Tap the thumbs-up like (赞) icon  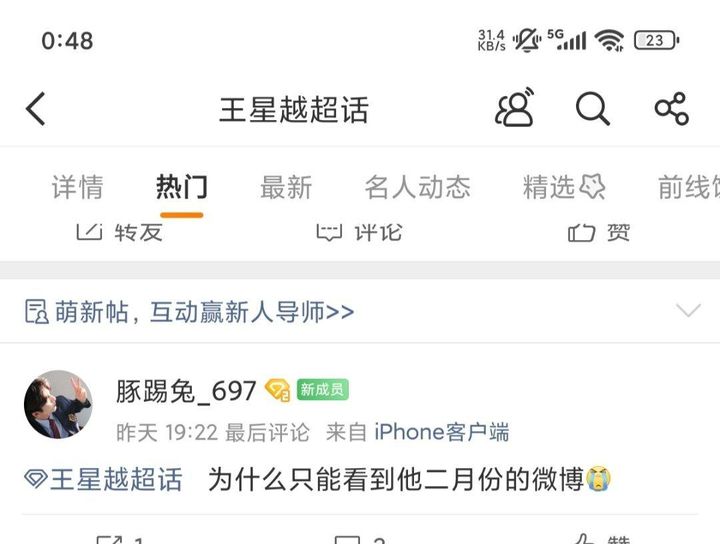(x=581, y=232)
